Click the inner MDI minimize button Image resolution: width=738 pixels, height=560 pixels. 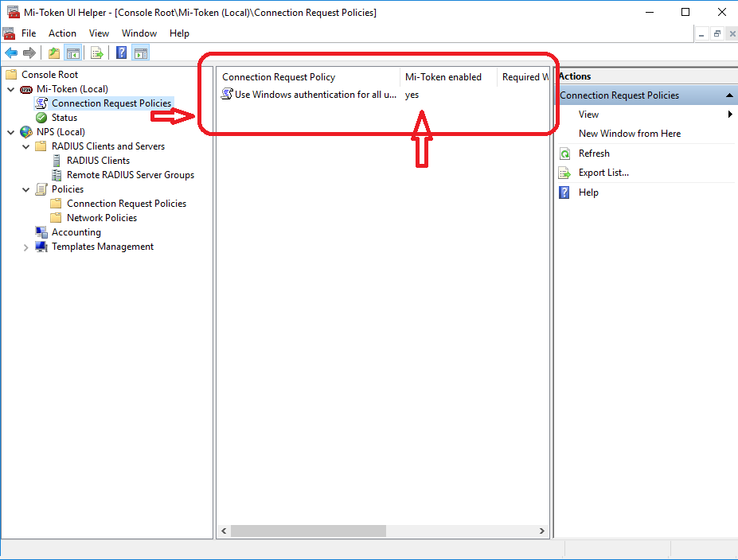[701, 34]
